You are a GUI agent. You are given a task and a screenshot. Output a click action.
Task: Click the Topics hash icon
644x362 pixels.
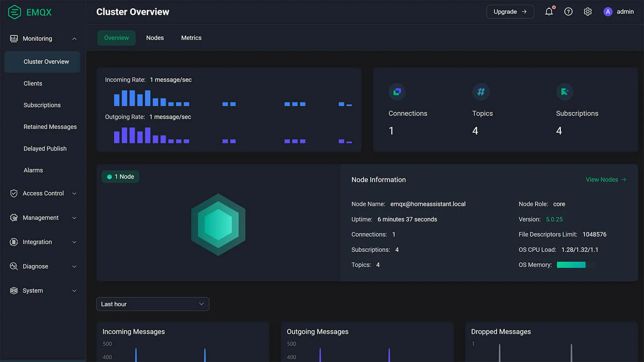pyautogui.click(x=481, y=92)
